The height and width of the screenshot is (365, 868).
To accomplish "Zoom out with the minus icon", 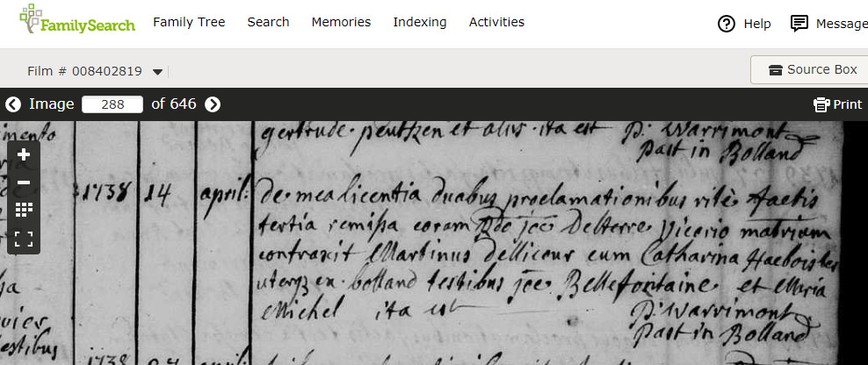I will click(24, 182).
